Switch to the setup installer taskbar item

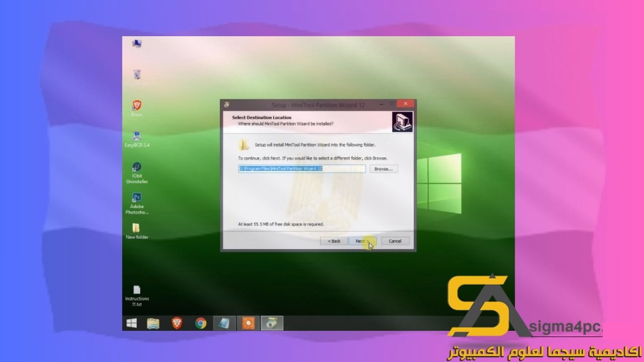coord(272,323)
